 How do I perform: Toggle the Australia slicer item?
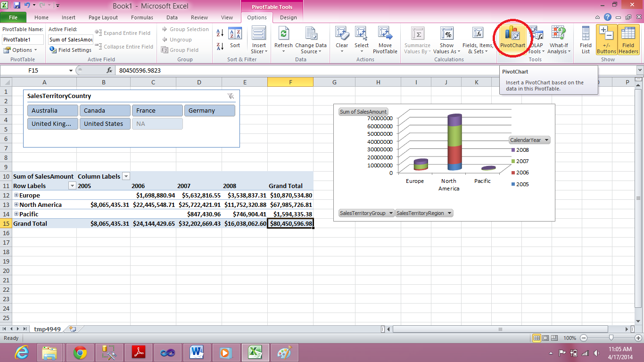pos(53,110)
